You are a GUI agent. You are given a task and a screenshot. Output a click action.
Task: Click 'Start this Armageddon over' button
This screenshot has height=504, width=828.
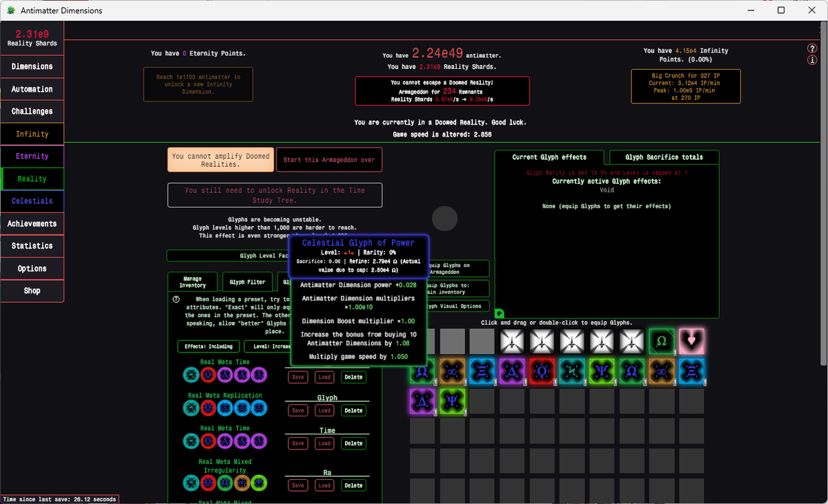click(x=329, y=160)
